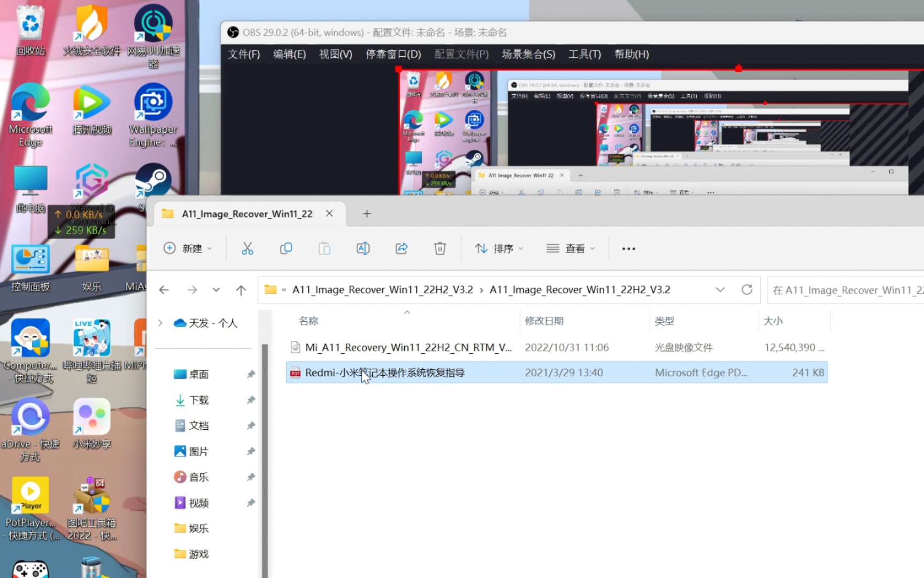Refresh the current folder view
Screen dimensions: 924x578
tap(747, 290)
